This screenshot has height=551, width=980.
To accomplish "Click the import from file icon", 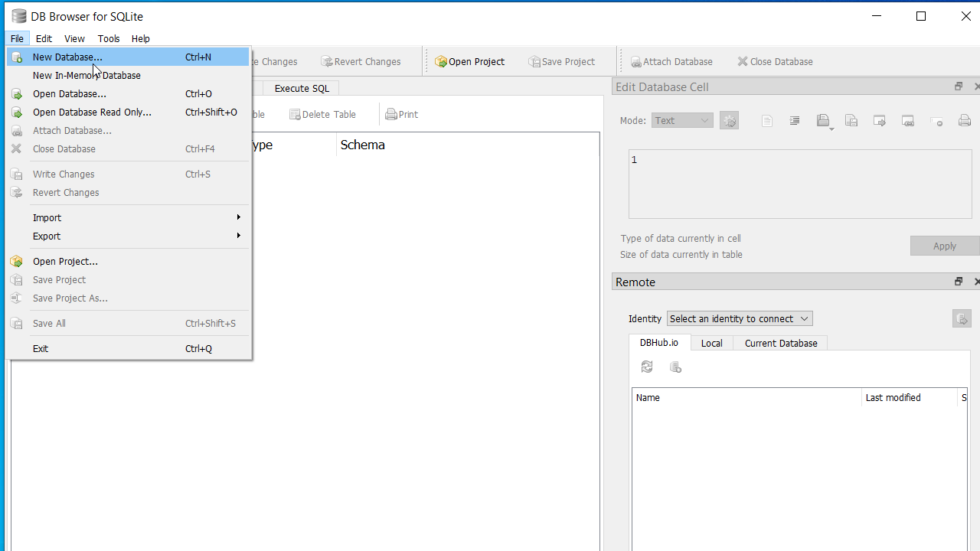I will click(x=823, y=120).
